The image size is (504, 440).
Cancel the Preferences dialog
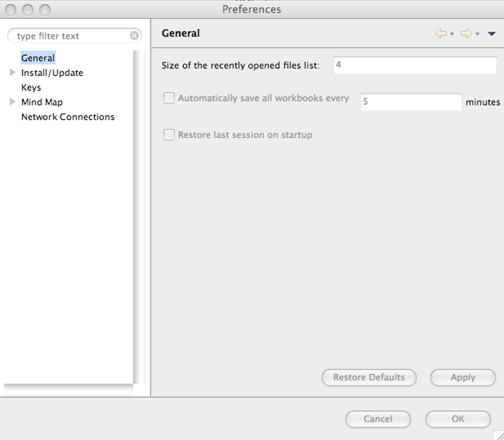pos(378,419)
